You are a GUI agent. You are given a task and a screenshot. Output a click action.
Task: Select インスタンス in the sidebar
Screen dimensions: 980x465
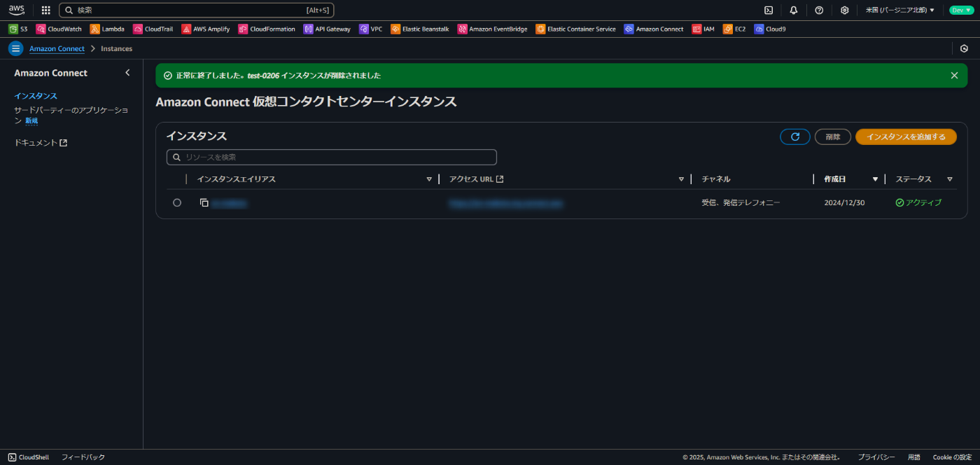tap(36, 96)
